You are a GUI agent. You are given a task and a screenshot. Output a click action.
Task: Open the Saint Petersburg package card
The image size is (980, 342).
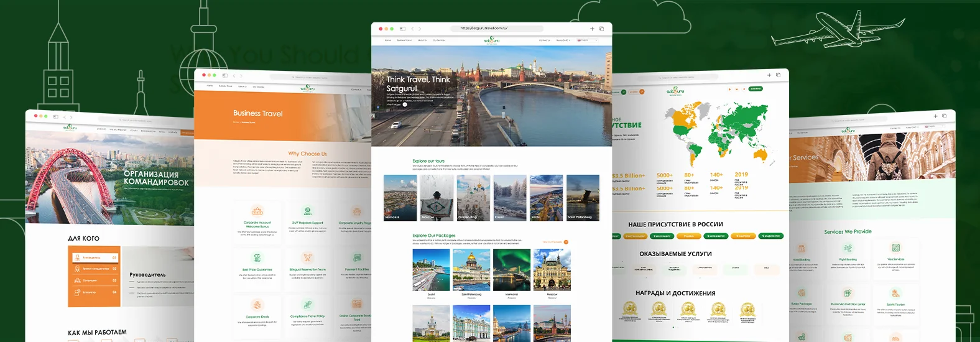pyautogui.click(x=471, y=274)
